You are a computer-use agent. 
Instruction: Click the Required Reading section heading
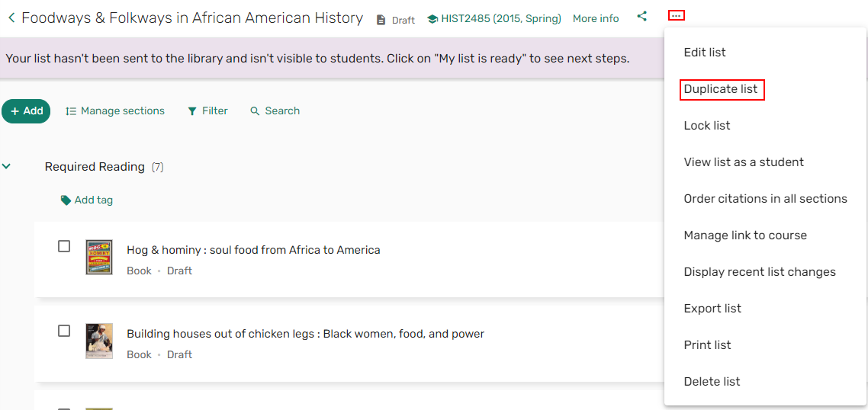click(95, 167)
